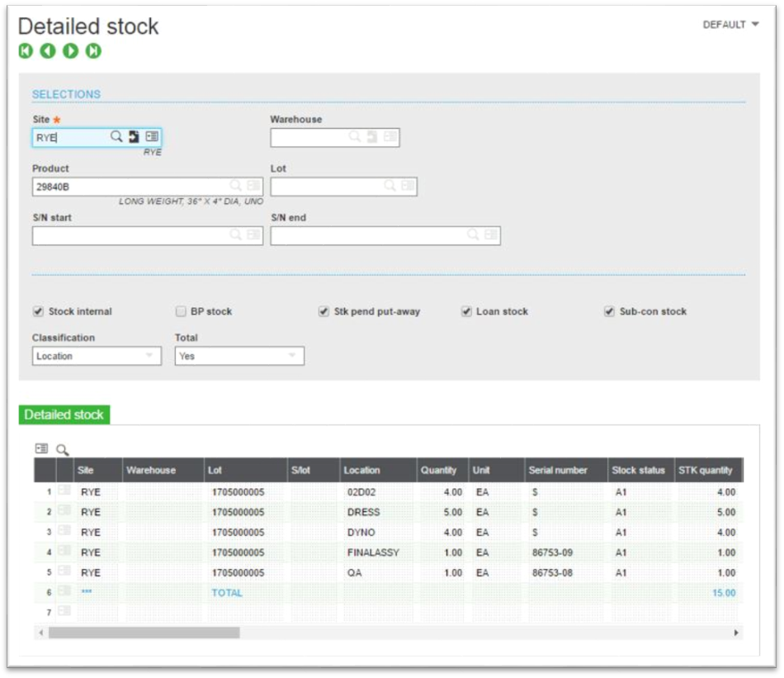Sort by Quantity column header

442,470
